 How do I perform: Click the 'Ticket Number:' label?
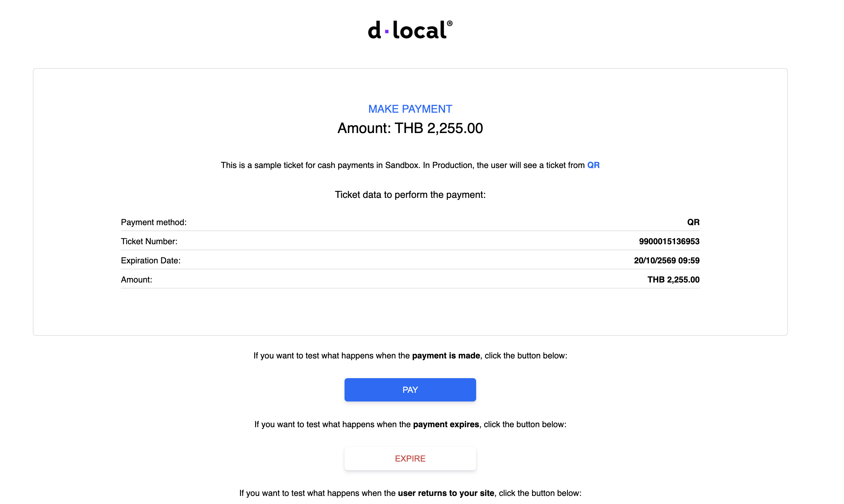(149, 242)
